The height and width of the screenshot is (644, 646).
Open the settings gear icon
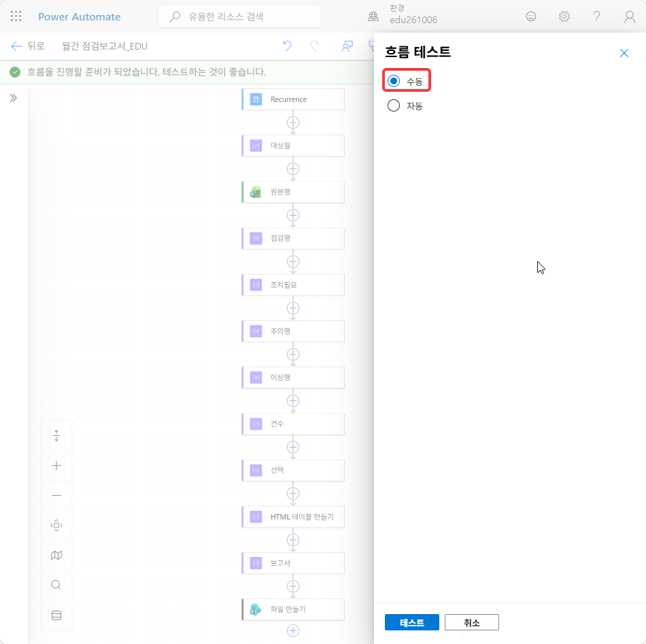(564, 16)
